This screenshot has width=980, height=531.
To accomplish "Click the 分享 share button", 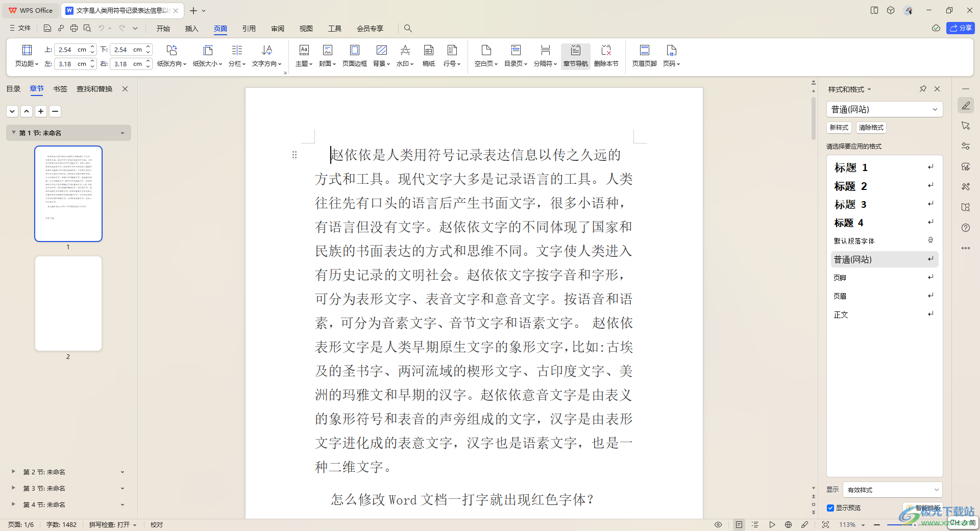I will tap(961, 28).
